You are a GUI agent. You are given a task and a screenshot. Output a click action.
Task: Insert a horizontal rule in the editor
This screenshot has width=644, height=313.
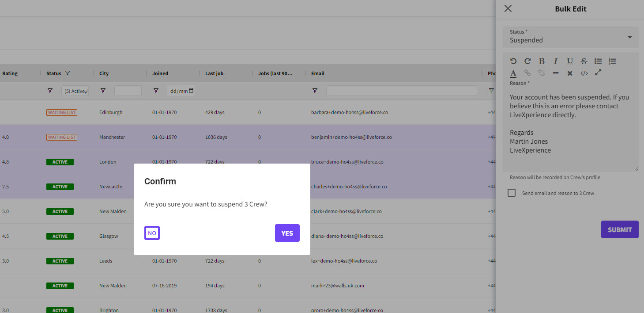point(556,73)
